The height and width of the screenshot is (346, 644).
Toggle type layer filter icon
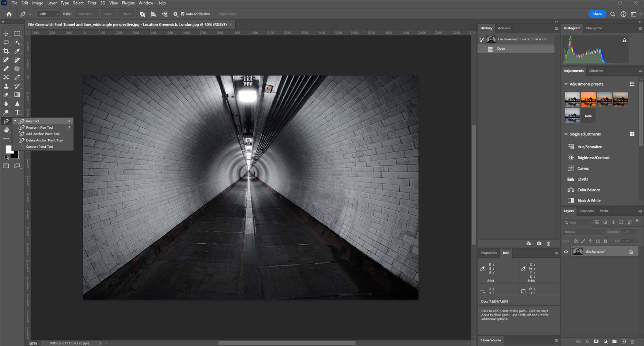(613, 222)
